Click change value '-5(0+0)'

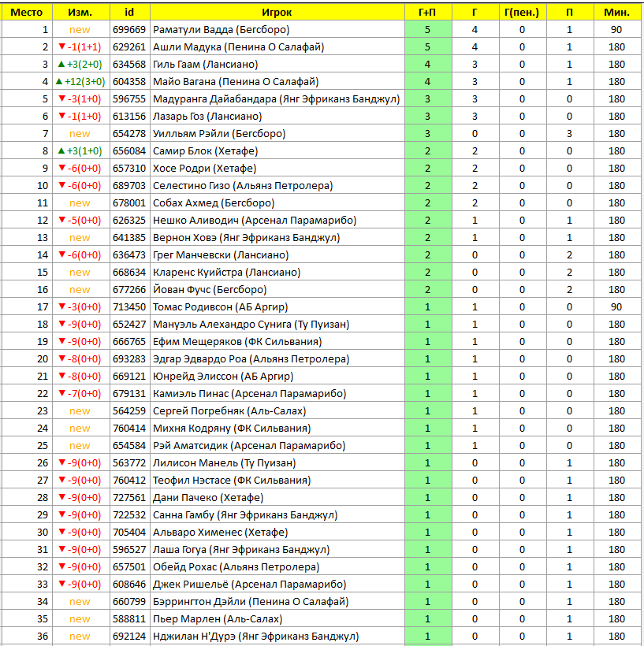click(x=81, y=221)
